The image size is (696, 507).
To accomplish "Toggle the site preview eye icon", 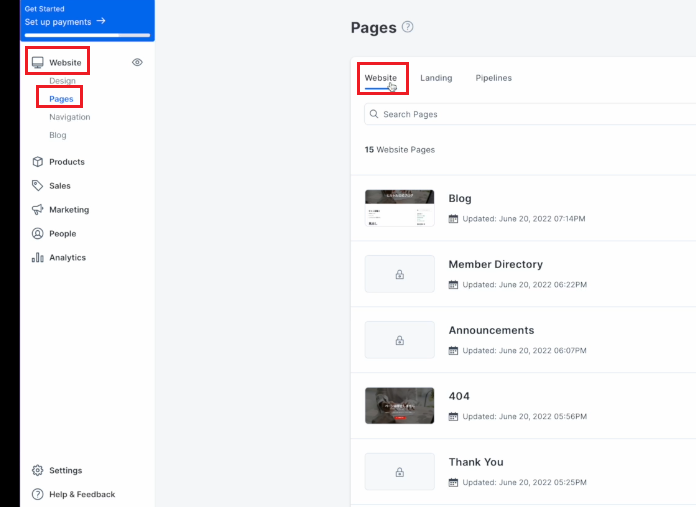I will click(x=137, y=62).
